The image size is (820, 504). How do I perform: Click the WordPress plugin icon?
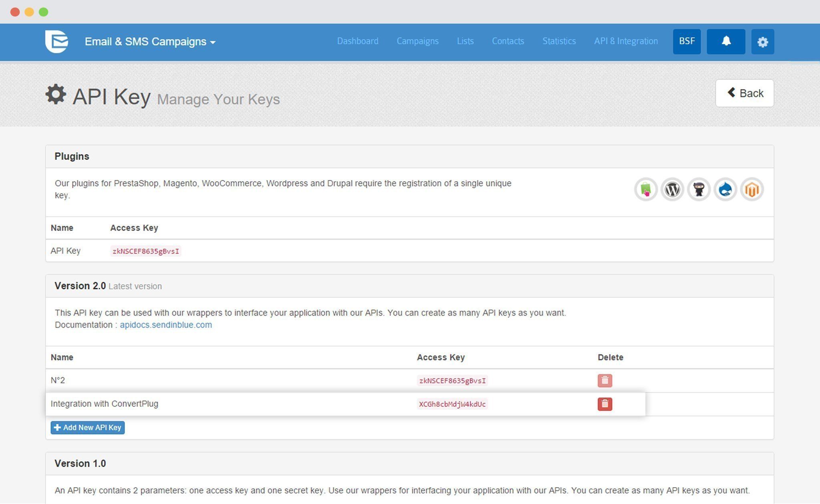[x=672, y=189]
